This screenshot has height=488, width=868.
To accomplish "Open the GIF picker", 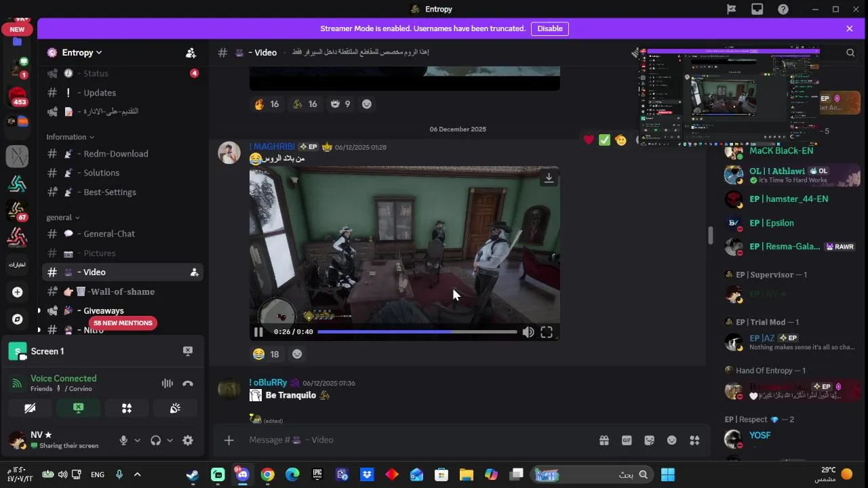I will [627, 441].
